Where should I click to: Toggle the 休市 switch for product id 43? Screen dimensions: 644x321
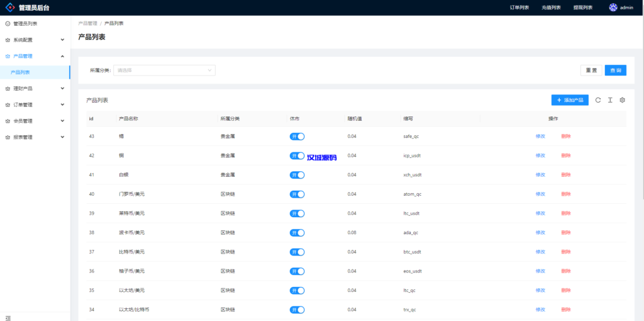tap(297, 136)
